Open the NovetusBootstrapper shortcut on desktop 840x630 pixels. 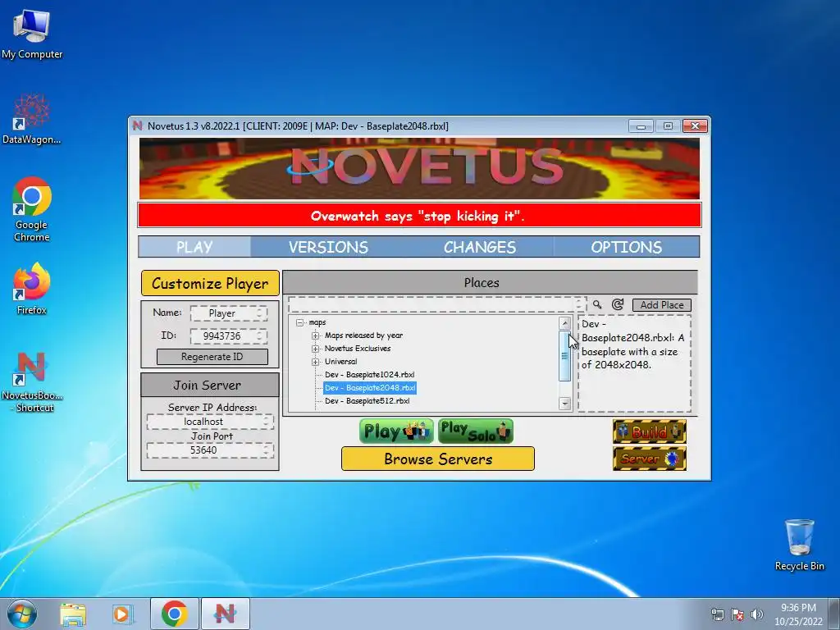(x=32, y=381)
